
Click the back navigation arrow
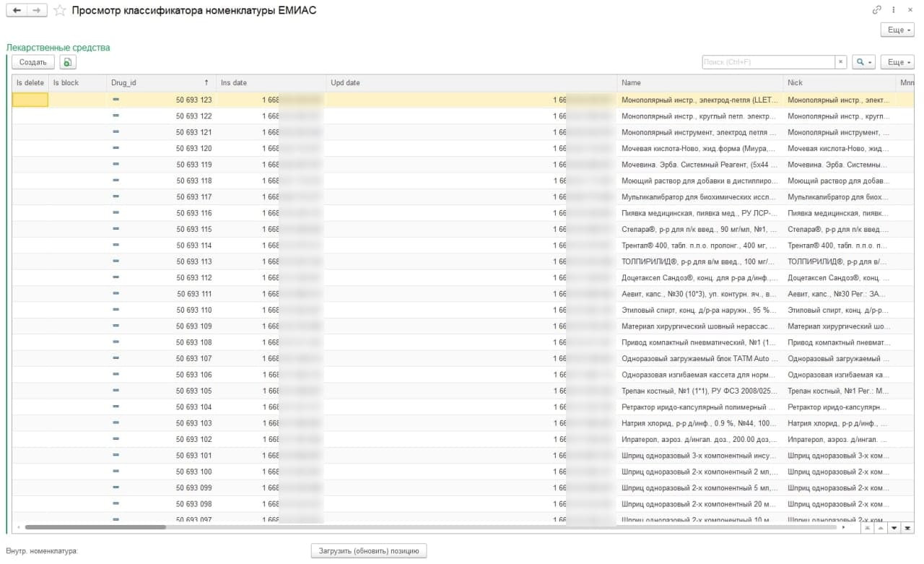click(x=17, y=10)
